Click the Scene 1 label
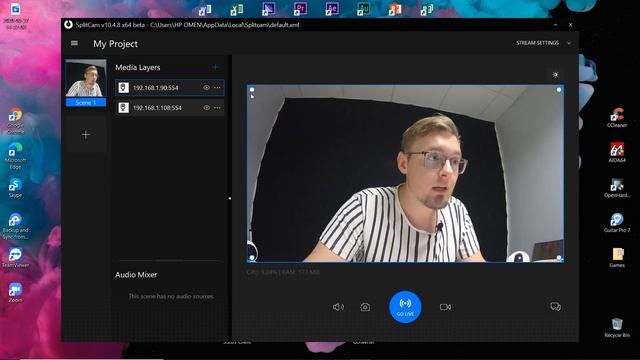The image size is (640, 360). coord(86,102)
